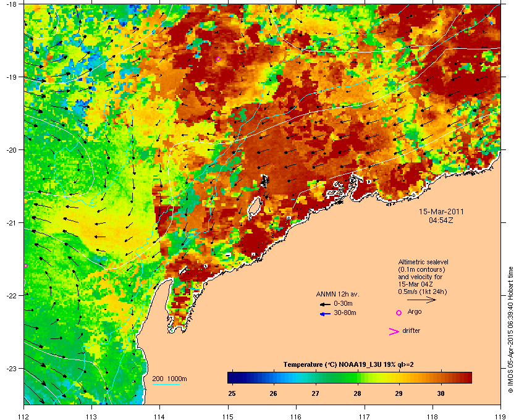Click the '0-30m' legend label

343,303
